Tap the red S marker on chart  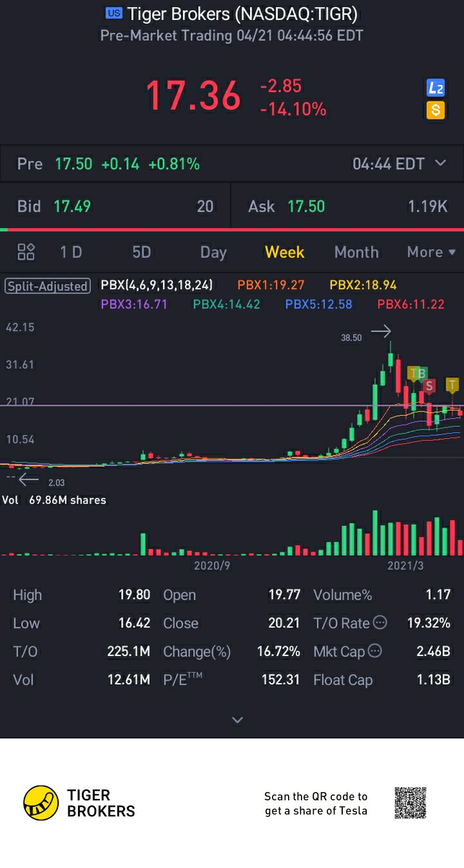430,386
